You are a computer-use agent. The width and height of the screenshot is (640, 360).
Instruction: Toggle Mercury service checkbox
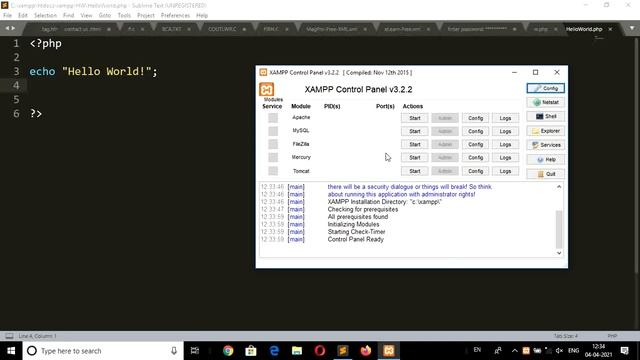[273, 157]
